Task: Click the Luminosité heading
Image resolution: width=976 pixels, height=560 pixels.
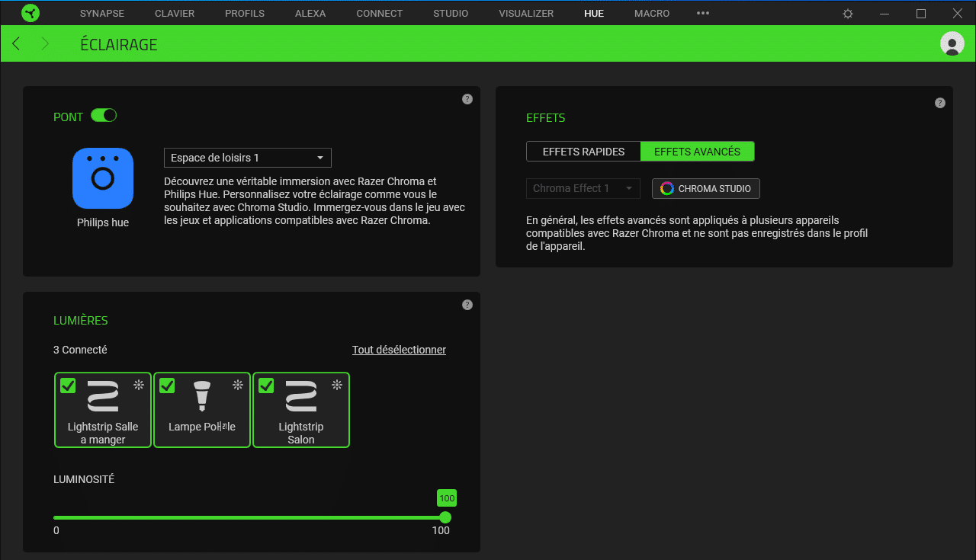Action: tap(84, 479)
